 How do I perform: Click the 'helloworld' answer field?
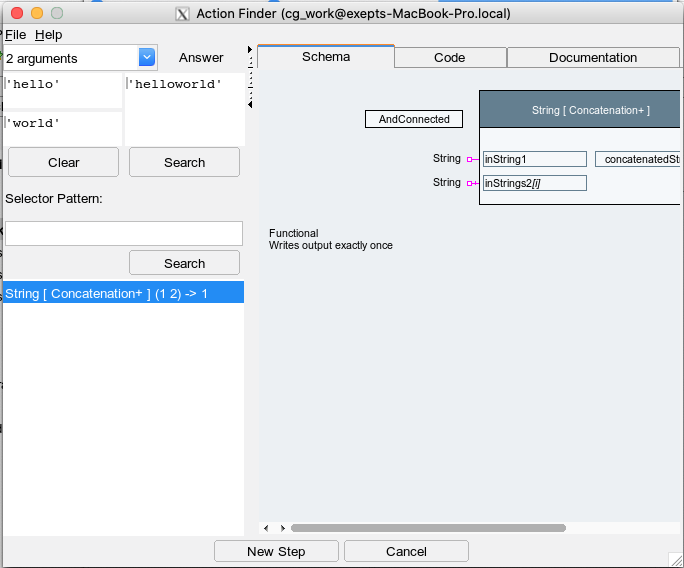(x=184, y=108)
